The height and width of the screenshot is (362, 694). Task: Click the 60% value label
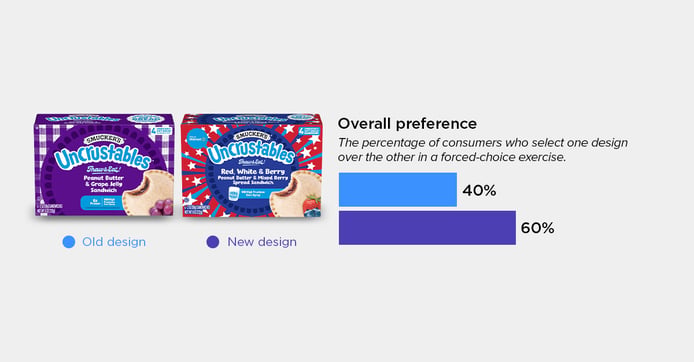tap(537, 228)
